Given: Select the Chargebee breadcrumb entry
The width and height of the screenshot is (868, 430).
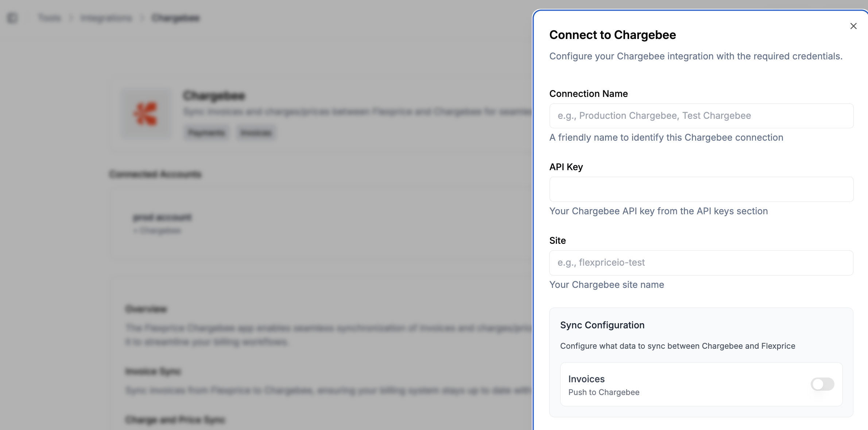Looking at the screenshot, I should point(176,18).
